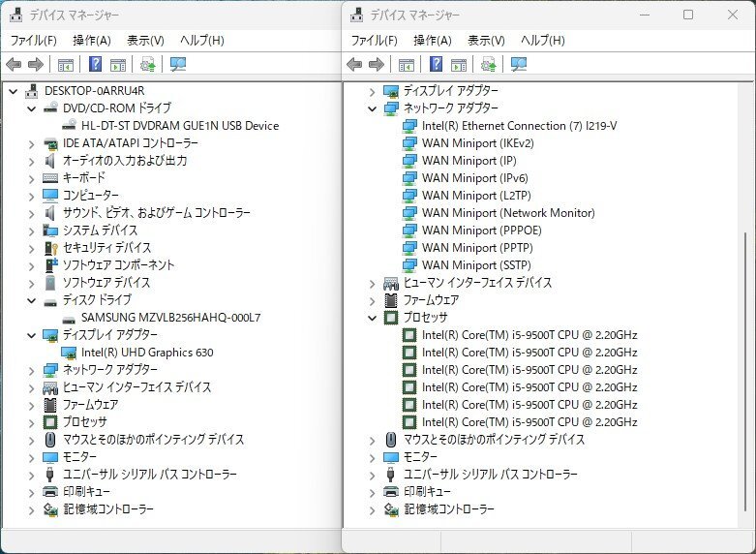The image size is (756, 554).
Task: Open 表示(V) menu in right window
Action: pyautogui.click(x=486, y=40)
